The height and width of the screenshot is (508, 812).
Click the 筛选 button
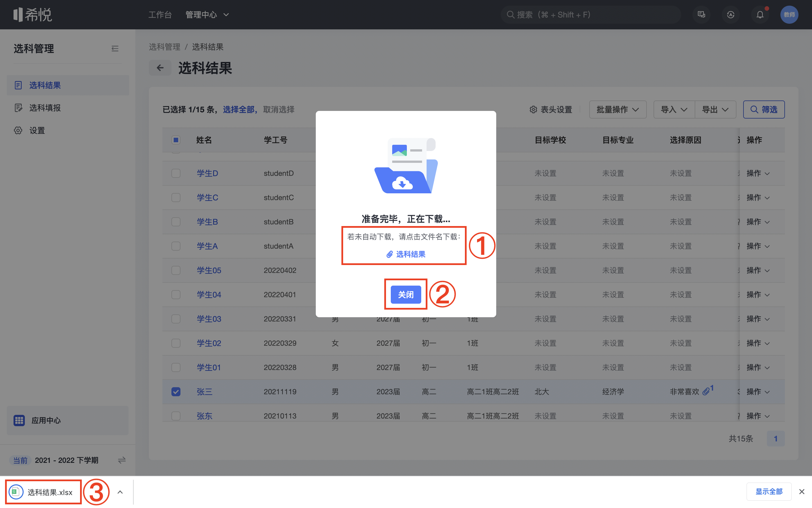coord(764,110)
